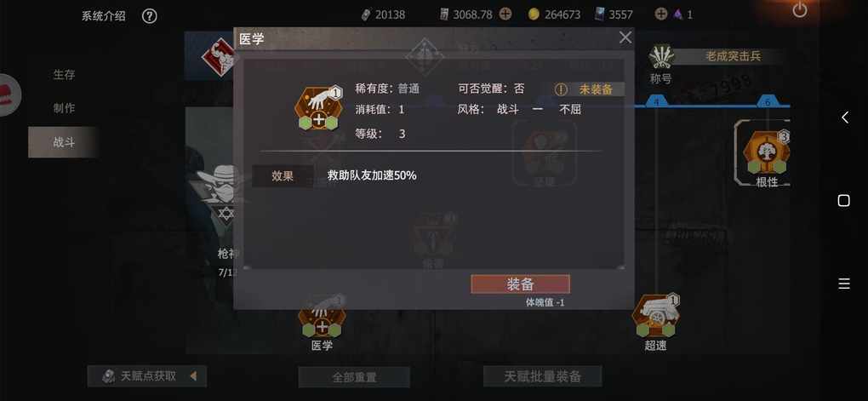Switch to the 战斗 tab
The width and height of the screenshot is (868, 401).
click(x=64, y=142)
